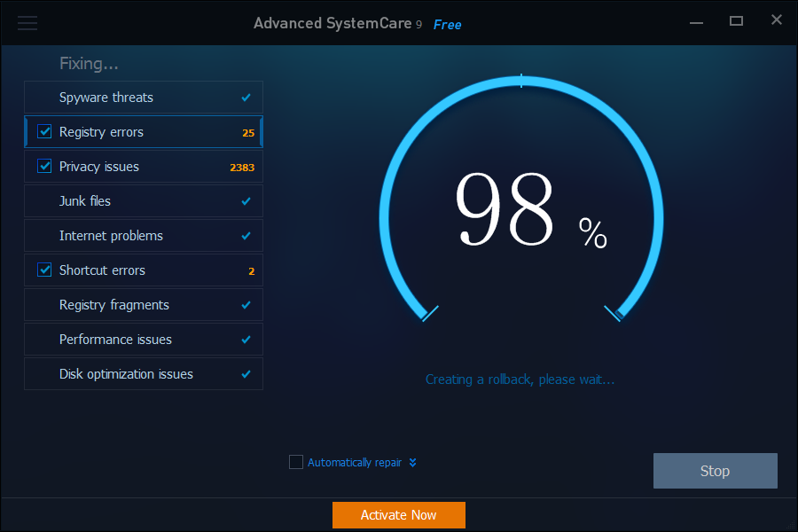This screenshot has width=798, height=532.
Task: Select the Internet problems row
Action: point(144,236)
